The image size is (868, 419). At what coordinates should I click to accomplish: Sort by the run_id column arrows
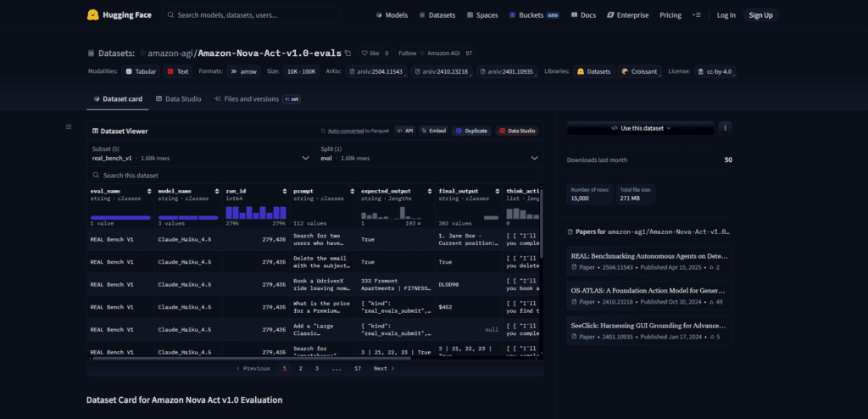coord(285,191)
